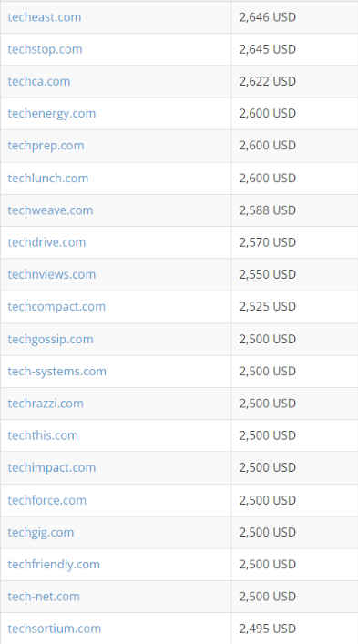Image resolution: width=358 pixels, height=644 pixels.
Task: Click the techcompact.com link
Action: (56, 306)
